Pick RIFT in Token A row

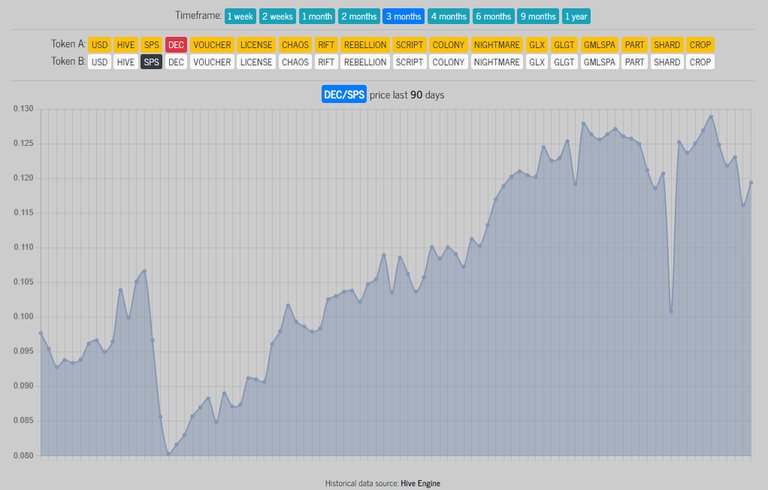tap(326, 45)
